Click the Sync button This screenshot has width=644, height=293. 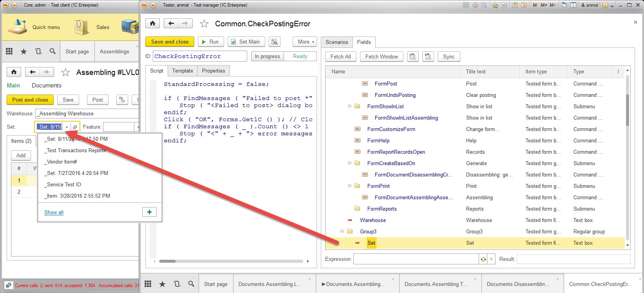(449, 56)
